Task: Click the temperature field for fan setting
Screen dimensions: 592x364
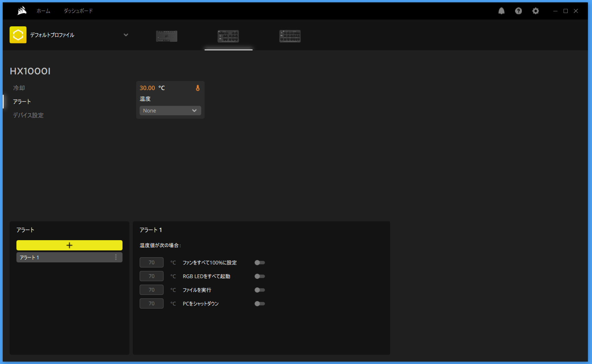Action: point(152,262)
